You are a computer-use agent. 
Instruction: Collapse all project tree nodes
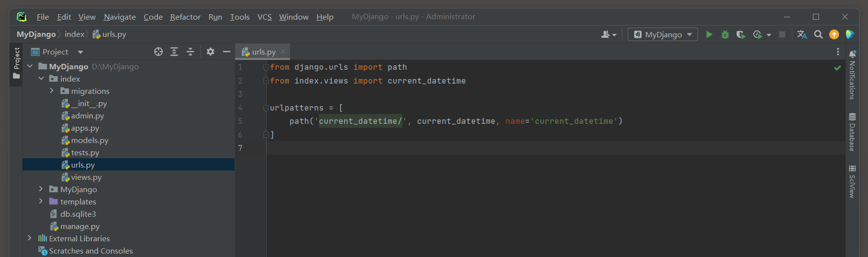pos(190,52)
